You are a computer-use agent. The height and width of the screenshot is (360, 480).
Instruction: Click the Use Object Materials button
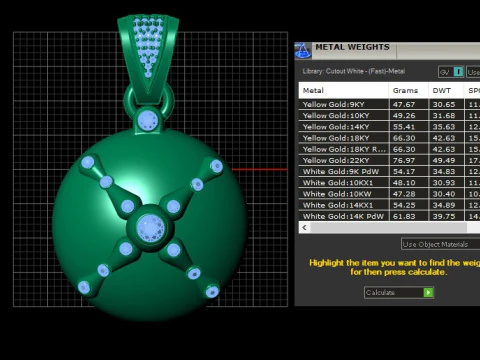(x=440, y=244)
